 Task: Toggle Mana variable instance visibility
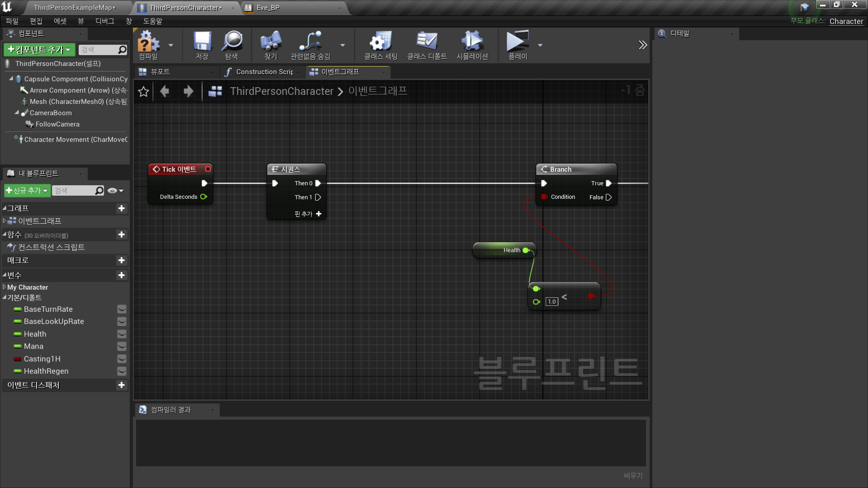(x=122, y=347)
